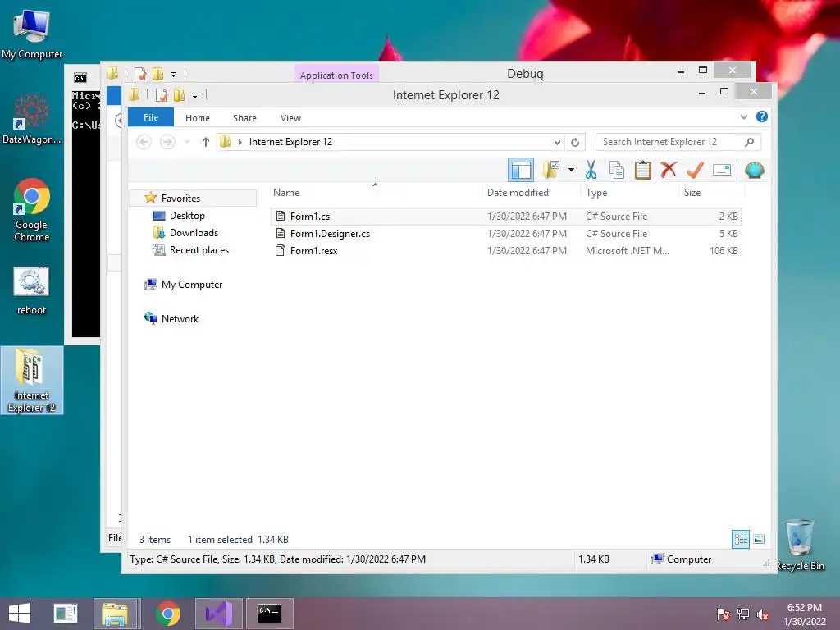Open the File ribbon tab
This screenshot has height=630, width=840.
(151, 117)
